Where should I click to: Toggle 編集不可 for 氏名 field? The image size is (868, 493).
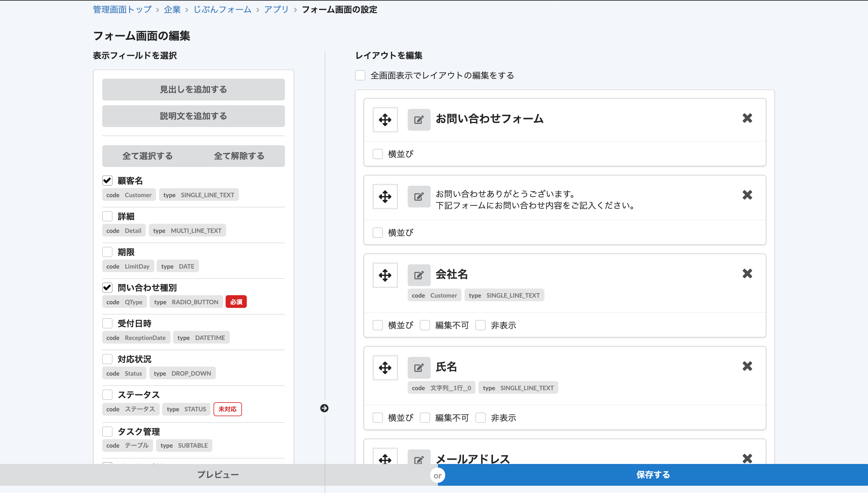(x=425, y=417)
